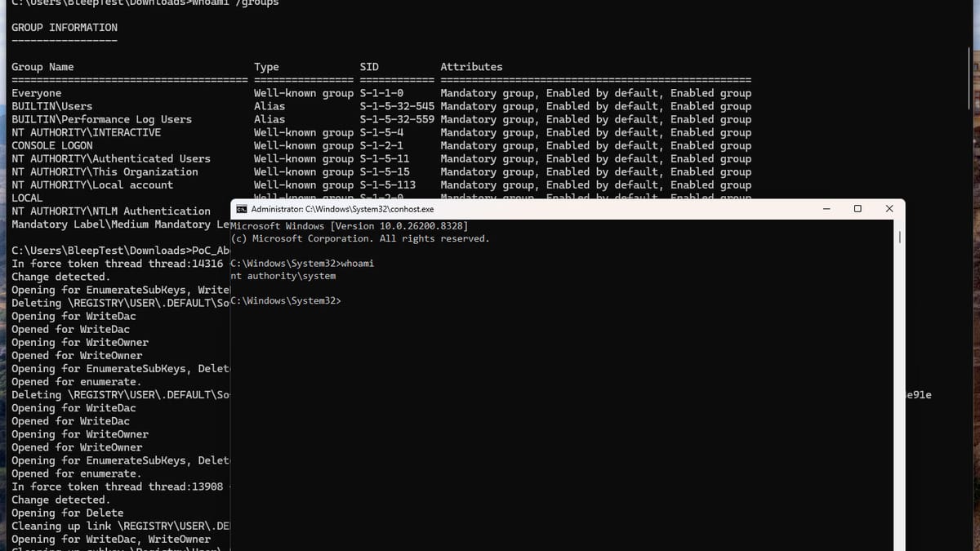Select "NT AUTHORITY\NTLM Authentication" group name
Image resolution: width=980 pixels, height=551 pixels.
[111, 211]
